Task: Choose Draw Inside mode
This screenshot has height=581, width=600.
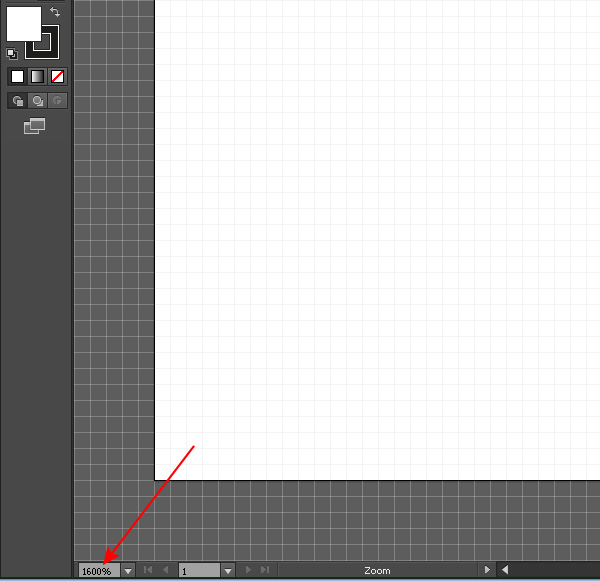Action: pos(57,101)
